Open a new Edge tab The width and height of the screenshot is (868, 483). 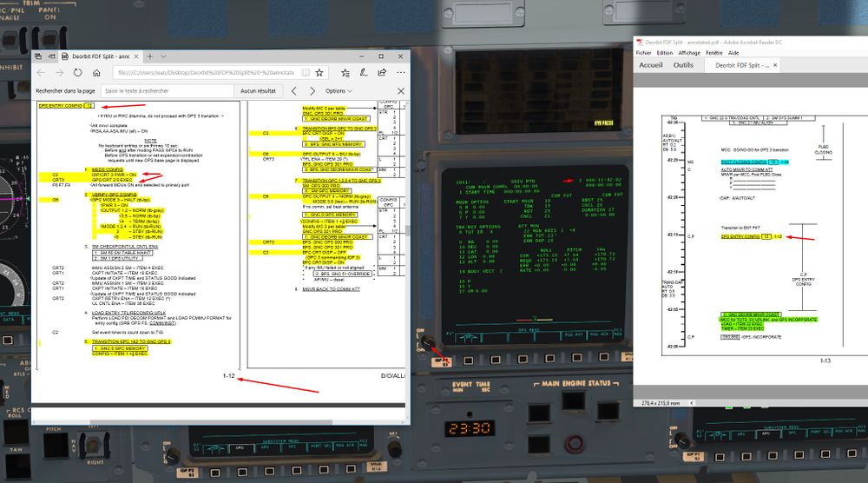149,56
